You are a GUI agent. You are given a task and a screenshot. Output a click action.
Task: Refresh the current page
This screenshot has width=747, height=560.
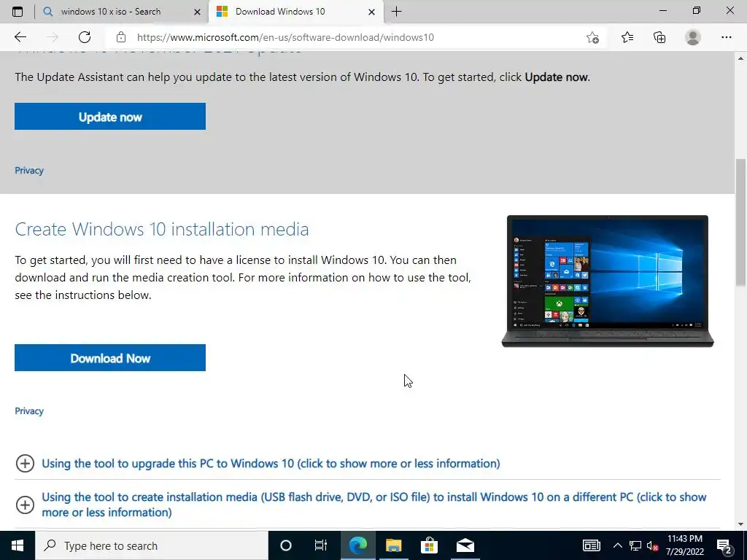85,37
